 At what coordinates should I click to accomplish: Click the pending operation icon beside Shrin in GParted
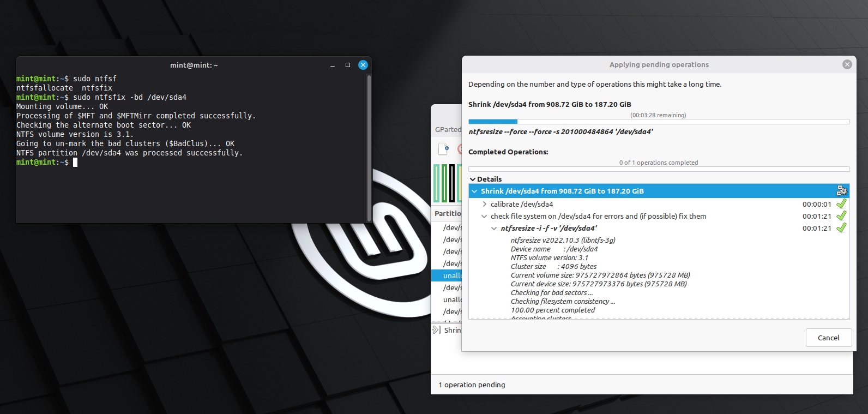[x=437, y=330]
